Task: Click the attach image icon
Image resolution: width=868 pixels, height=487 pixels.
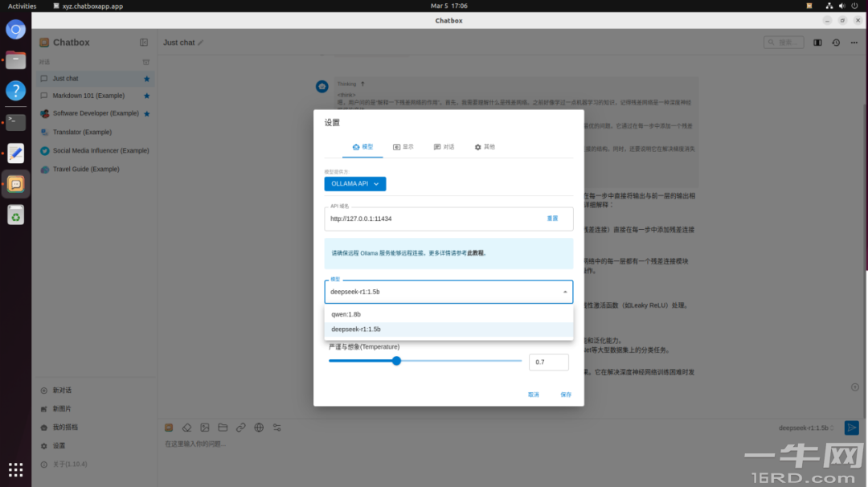Action: (x=205, y=428)
